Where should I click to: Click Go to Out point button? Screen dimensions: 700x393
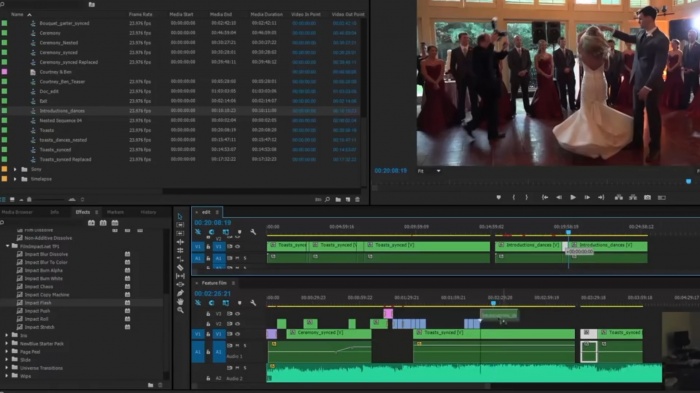[601, 197]
